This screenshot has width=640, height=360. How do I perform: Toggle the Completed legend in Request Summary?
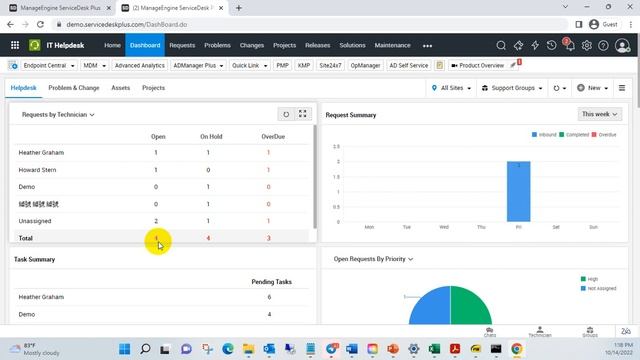574,135
